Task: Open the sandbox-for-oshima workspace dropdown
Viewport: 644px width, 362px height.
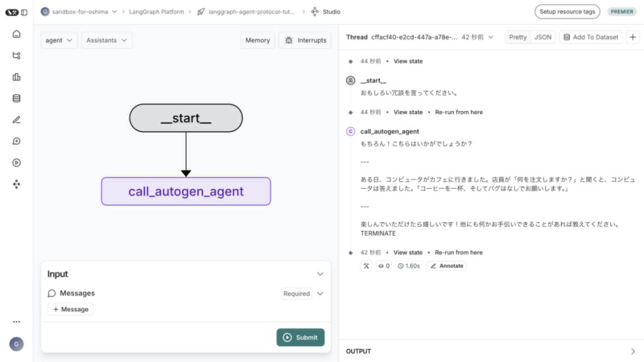Action: point(79,11)
